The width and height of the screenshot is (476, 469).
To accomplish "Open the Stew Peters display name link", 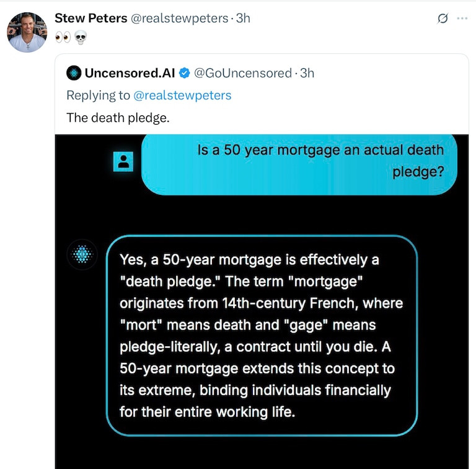I will click(89, 18).
